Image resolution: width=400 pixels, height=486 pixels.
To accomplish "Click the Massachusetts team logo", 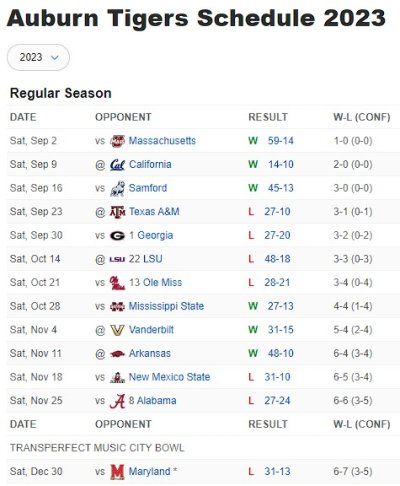I will [117, 141].
